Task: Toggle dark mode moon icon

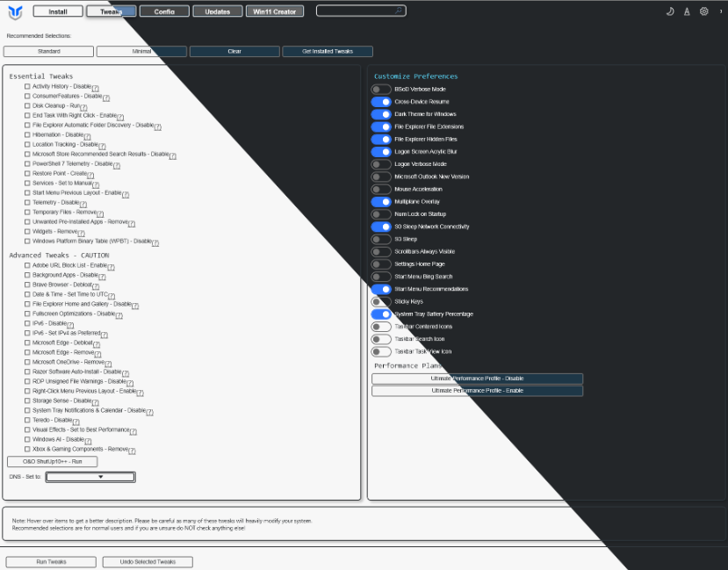Action: [x=670, y=11]
